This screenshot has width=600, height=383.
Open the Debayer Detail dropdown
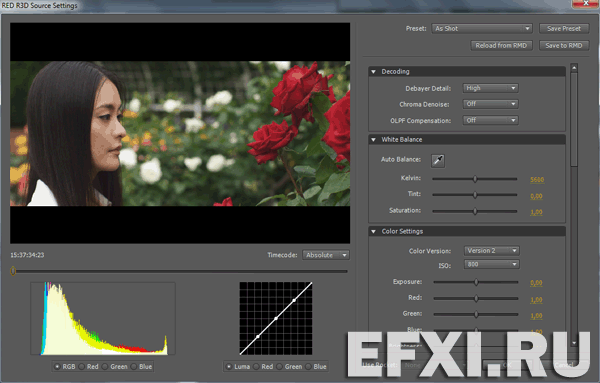click(491, 88)
